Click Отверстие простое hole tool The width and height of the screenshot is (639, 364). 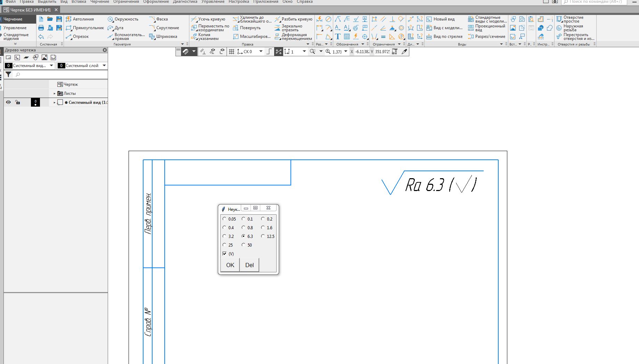[x=570, y=19]
